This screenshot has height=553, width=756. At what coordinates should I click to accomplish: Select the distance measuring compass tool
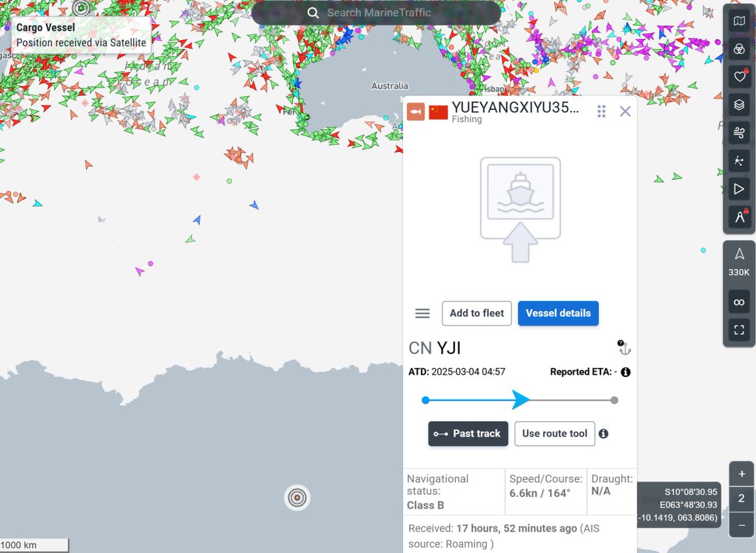pyautogui.click(x=739, y=217)
